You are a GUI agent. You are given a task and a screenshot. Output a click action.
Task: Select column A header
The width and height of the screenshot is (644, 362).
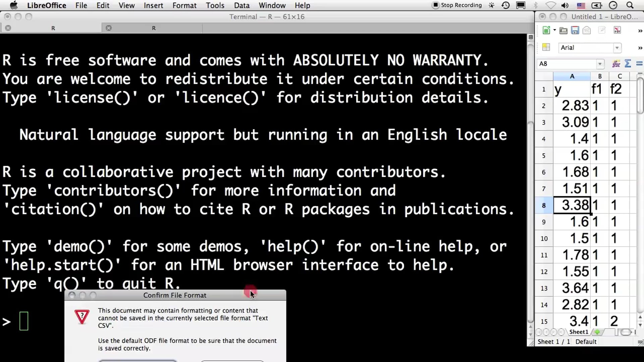tap(572, 76)
